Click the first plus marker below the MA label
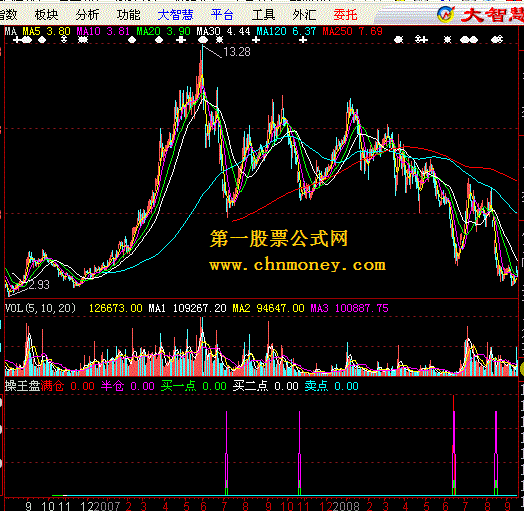Screen dimensions: 524x511 pos(16,40)
